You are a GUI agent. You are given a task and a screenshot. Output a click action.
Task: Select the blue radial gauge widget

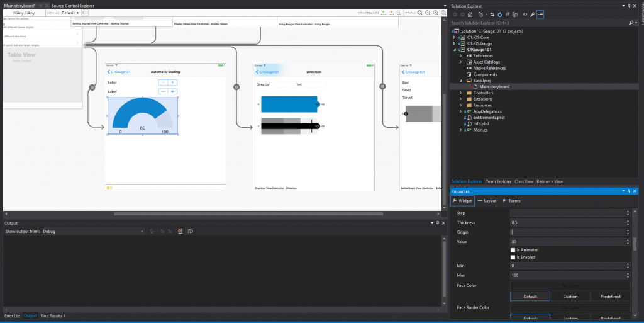point(143,115)
